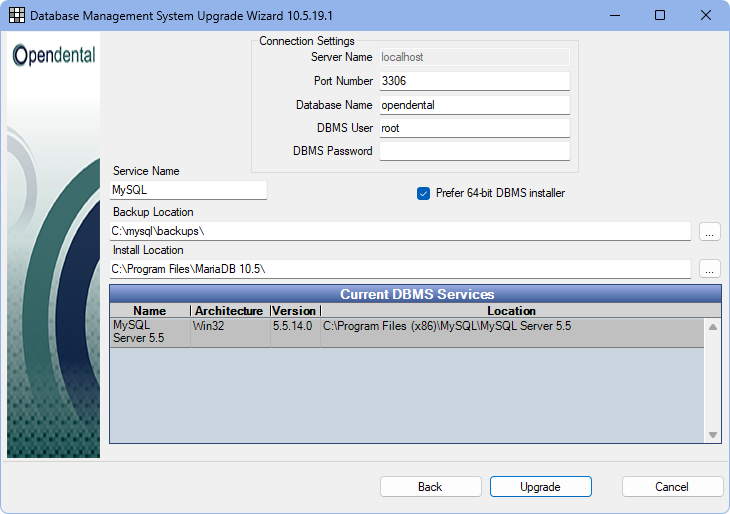This screenshot has width=730, height=514.
Task: Cancel the upgrade wizard
Action: coord(672,487)
